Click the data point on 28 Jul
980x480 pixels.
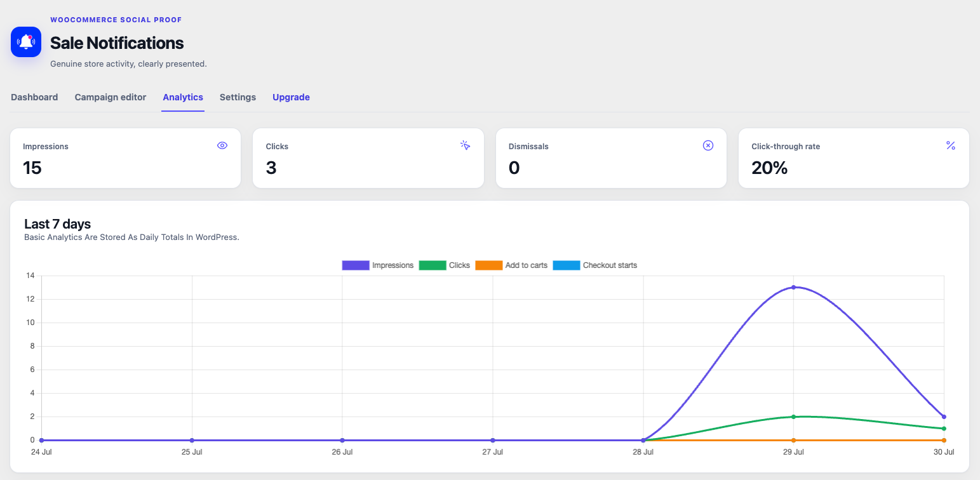(x=643, y=440)
